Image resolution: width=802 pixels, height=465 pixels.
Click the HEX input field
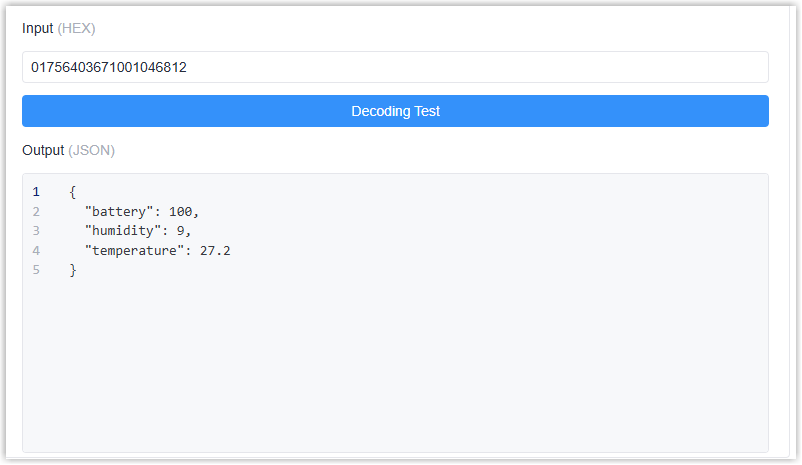coord(395,67)
